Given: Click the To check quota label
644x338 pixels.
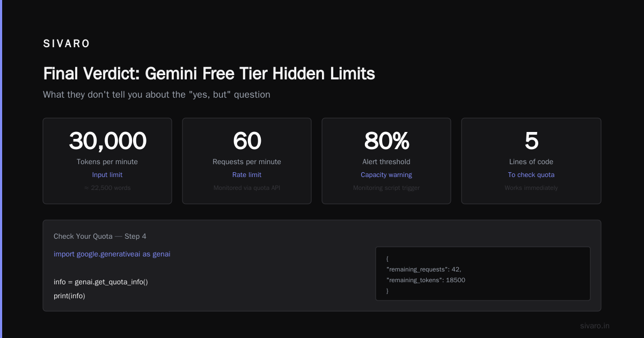Looking at the screenshot, I should pyautogui.click(x=531, y=175).
